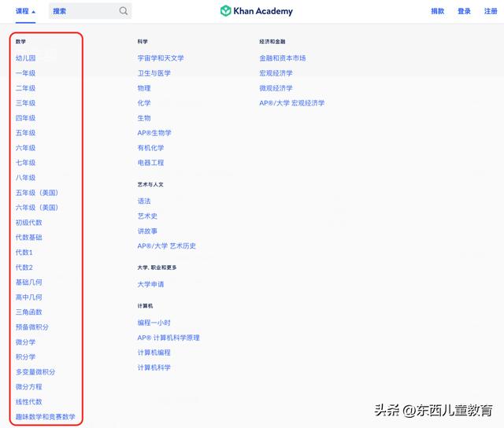
Task: Open 生物 science course
Action: coord(144,118)
